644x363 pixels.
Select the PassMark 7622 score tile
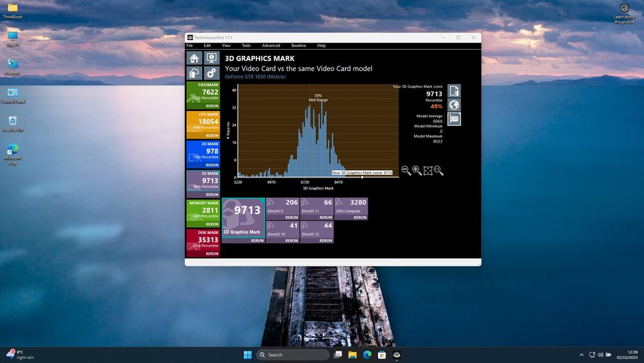click(x=204, y=92)
